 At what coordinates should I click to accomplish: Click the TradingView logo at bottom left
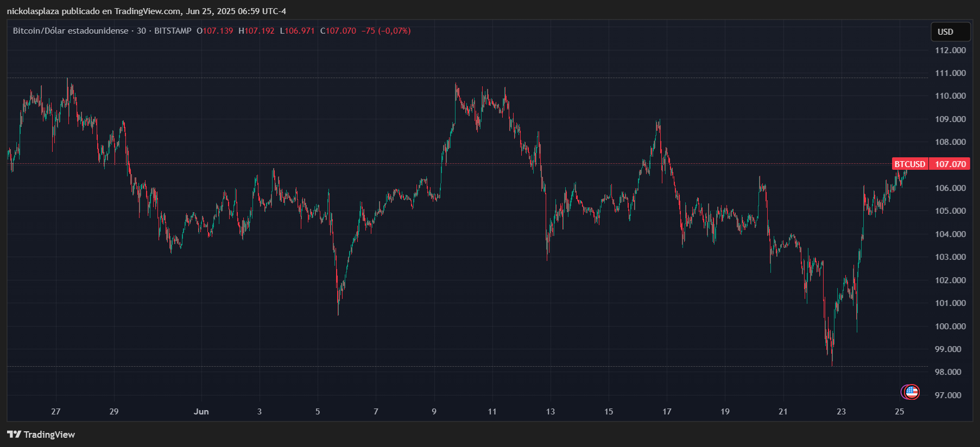41,435
